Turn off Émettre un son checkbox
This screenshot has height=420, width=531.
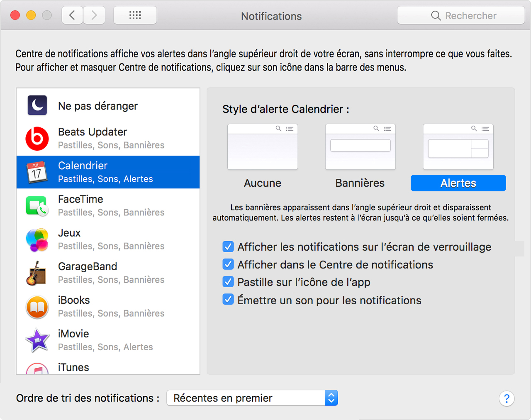tap(228, 300)
